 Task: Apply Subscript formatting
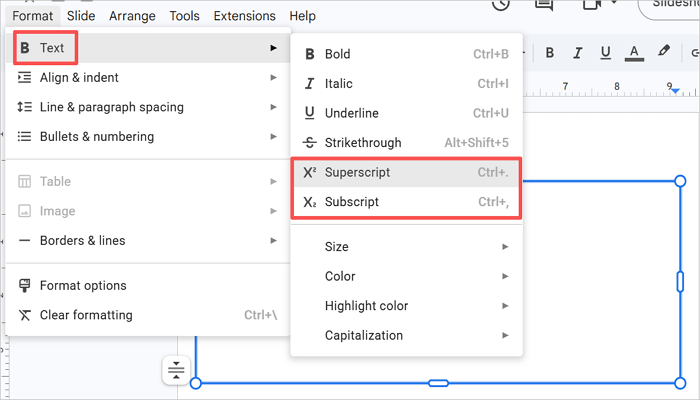pos(406,202)
